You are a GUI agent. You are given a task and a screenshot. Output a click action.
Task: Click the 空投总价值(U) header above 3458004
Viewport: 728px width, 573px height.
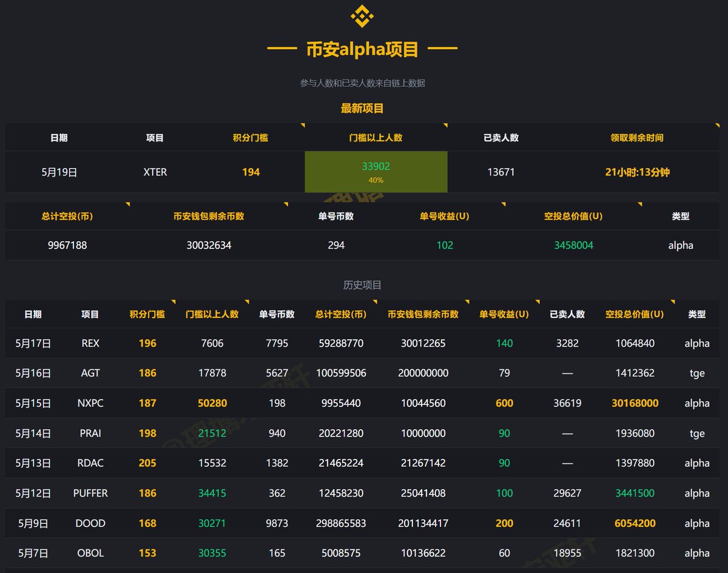pyautogui.click(x=573, y=216)
